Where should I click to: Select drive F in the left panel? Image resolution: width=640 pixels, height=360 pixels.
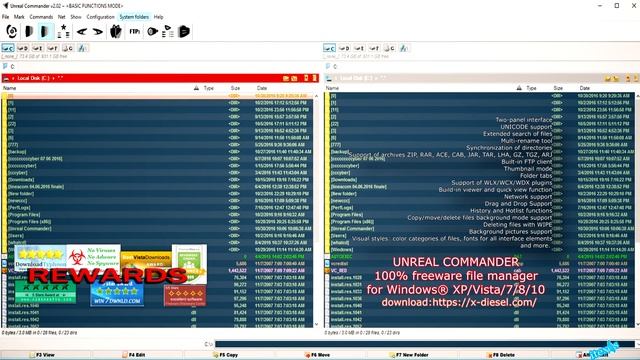[53, 48]
